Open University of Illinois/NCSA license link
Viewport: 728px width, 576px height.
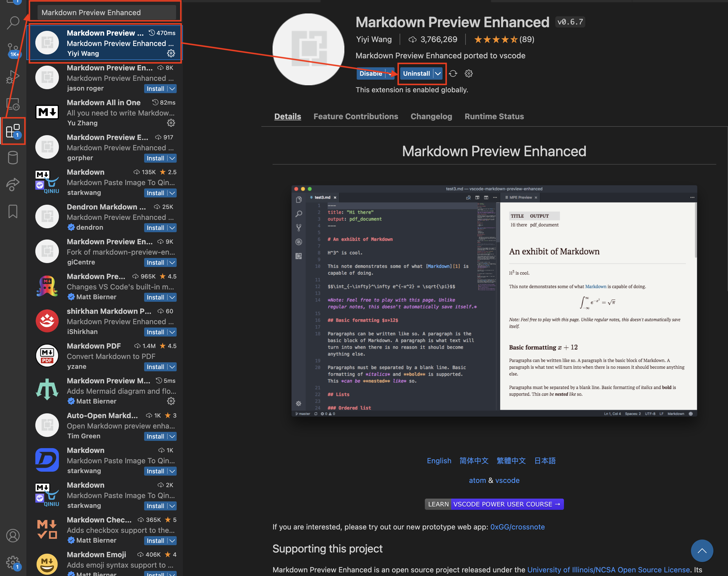point(608,570)
